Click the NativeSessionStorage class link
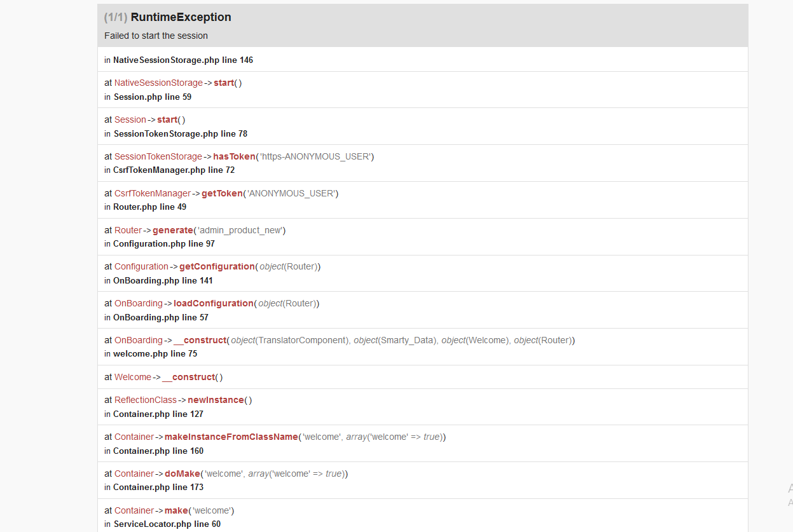This screenshot has width=793, height=532. (158, 83)
